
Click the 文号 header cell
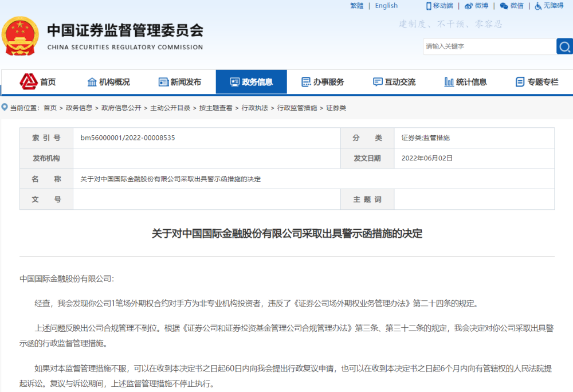[x=46, y=199]
